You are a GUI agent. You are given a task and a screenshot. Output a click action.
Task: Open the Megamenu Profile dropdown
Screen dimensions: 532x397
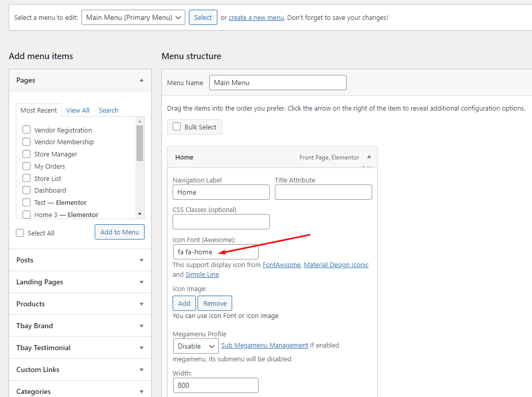[x=196, y=346]
